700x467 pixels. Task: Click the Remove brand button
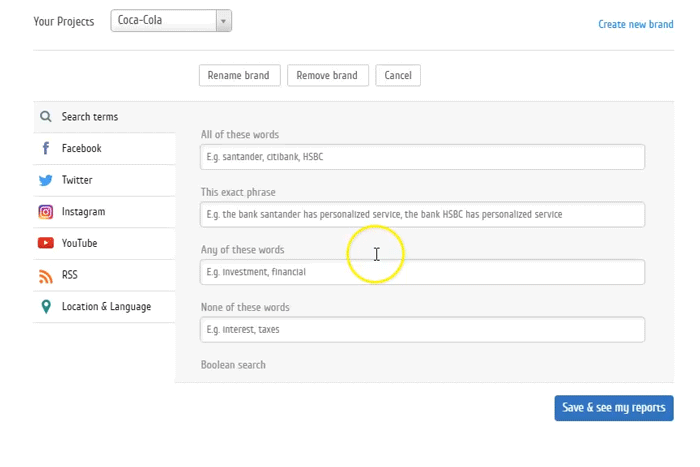pos(328,76)
